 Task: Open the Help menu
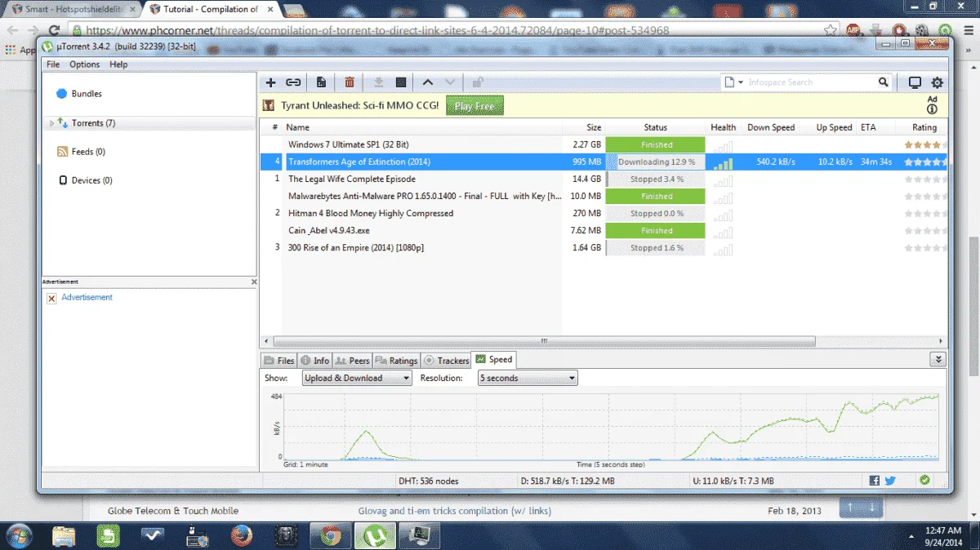pyautogui.click(x=118, y=64)
